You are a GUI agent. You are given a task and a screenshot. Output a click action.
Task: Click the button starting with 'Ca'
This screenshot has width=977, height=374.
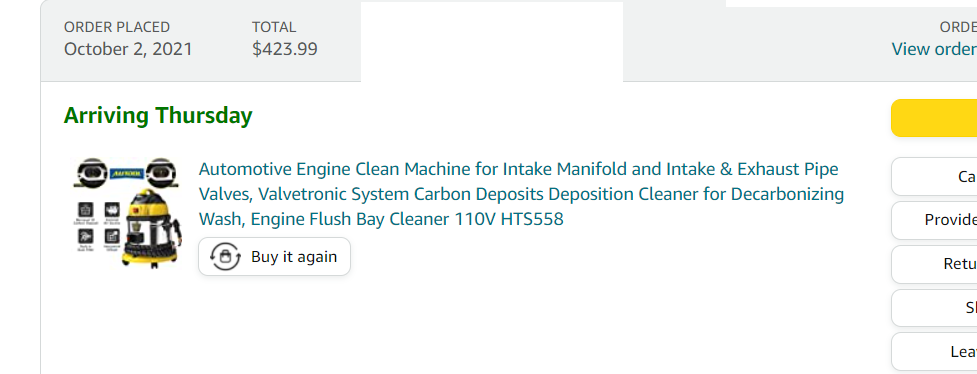click(x=934, y=176)
